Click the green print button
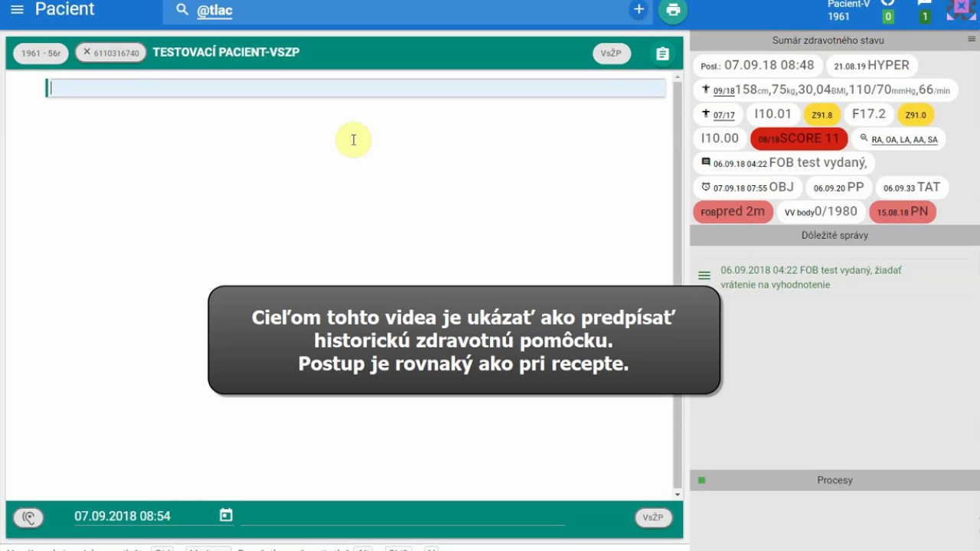 (673, 10)
